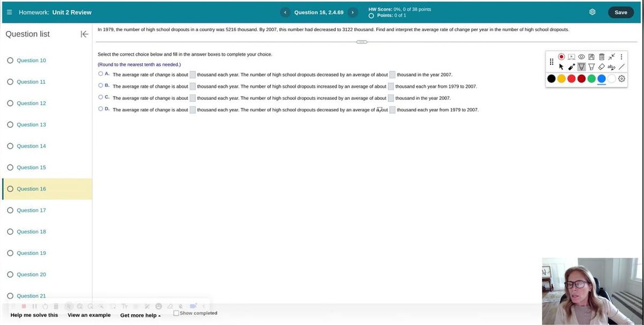Image resolution: width=644 pixels, height=325 pixels.
Task: Click the trash icon to clear annotations
Action: tap(602, 57)
